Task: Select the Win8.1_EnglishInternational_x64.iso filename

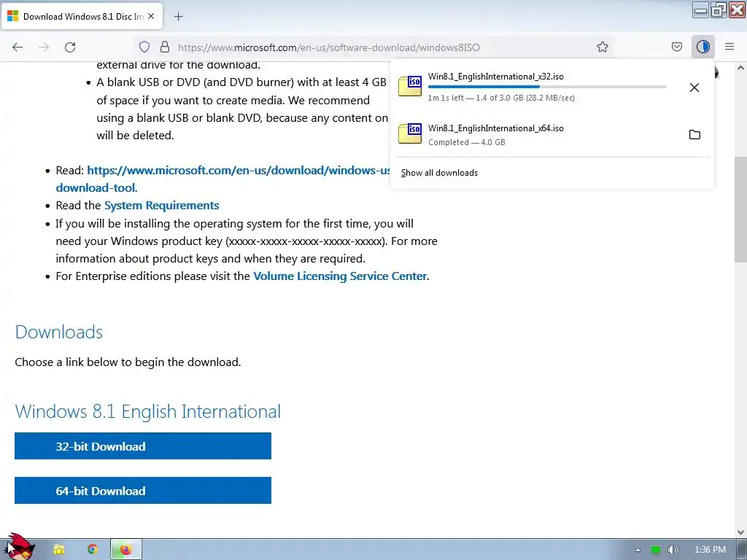Action: [495, 128]
